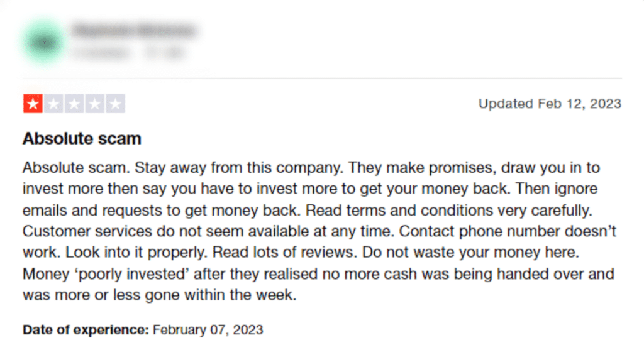
Task: Select the second grey rating star
Action: tap(54, 104)
